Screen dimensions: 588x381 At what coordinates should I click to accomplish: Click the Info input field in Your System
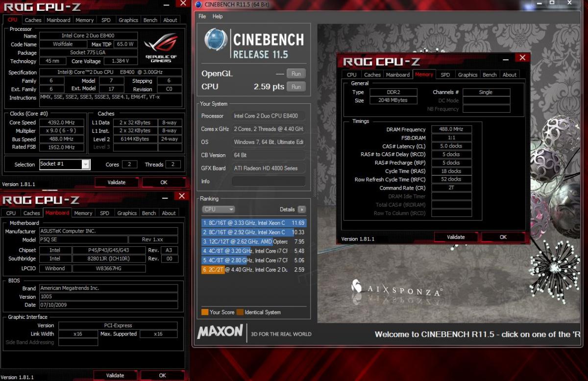269,181
